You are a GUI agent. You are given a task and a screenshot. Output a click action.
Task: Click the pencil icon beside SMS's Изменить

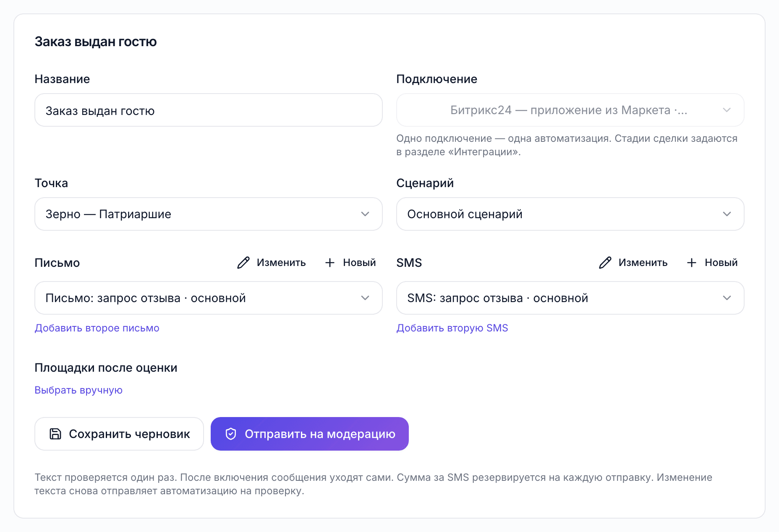(605, 263)
